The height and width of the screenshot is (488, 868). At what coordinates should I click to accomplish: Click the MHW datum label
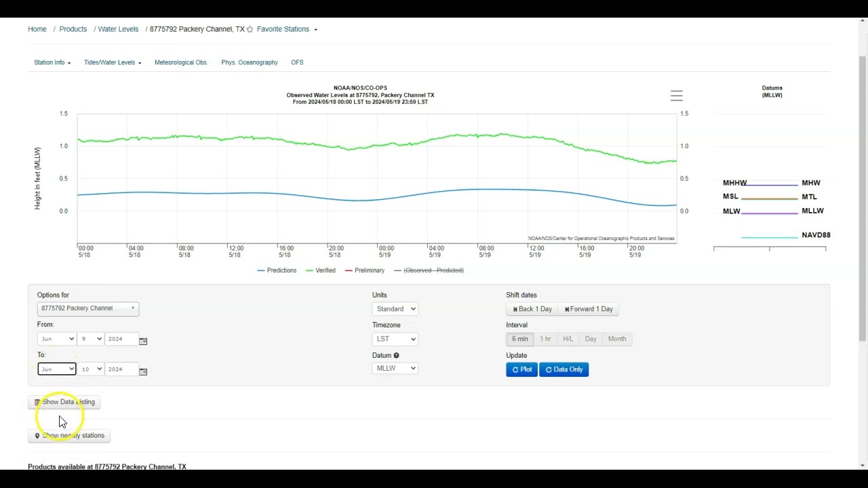tap(811, 183)
